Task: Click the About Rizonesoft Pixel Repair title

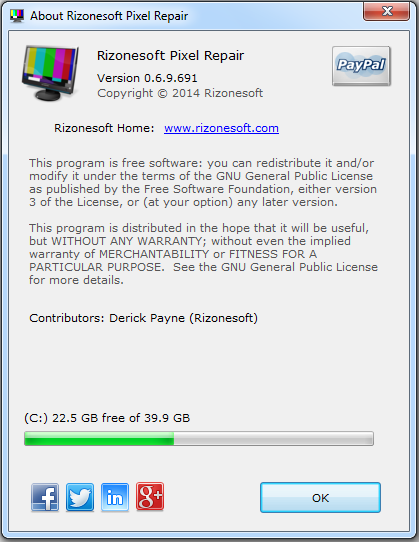Action: 109,16
